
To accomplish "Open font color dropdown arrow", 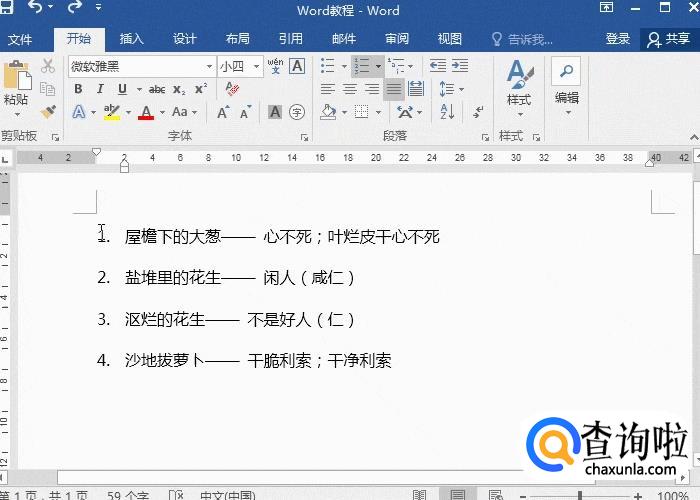I will coord(162,112).
